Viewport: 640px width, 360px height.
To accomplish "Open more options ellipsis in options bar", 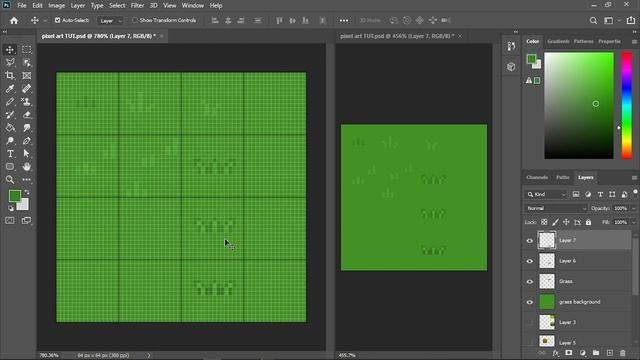I will 344,20.
